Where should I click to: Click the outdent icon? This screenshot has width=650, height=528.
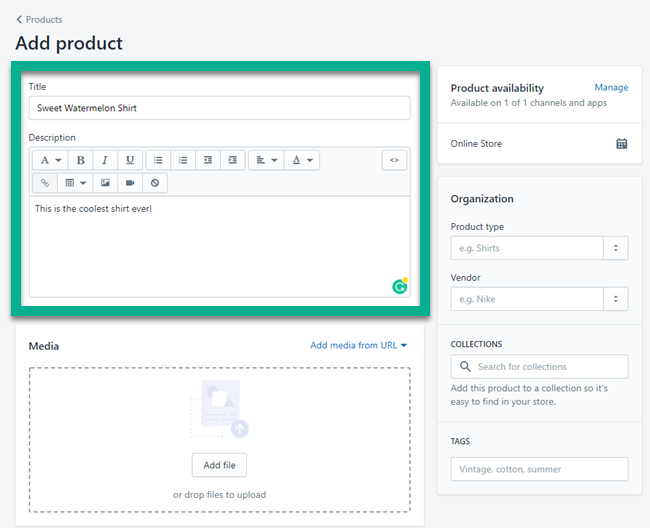coord(208,160)
